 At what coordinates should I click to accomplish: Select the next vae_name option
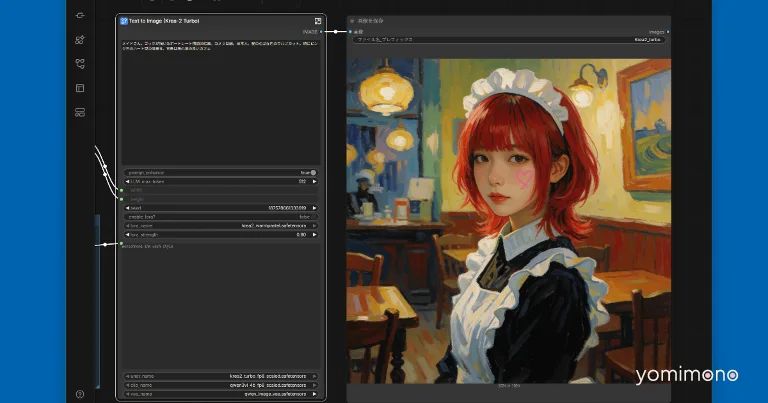[314, 394]
